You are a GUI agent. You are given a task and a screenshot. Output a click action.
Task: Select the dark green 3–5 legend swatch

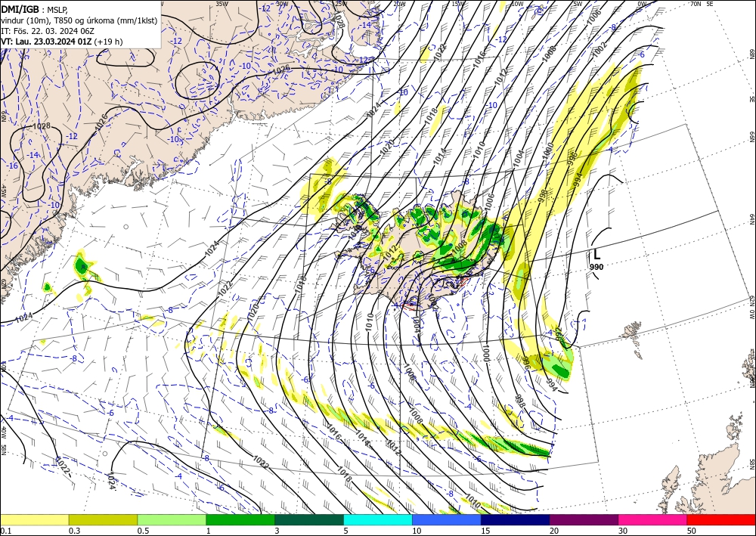tap(309, 519)
